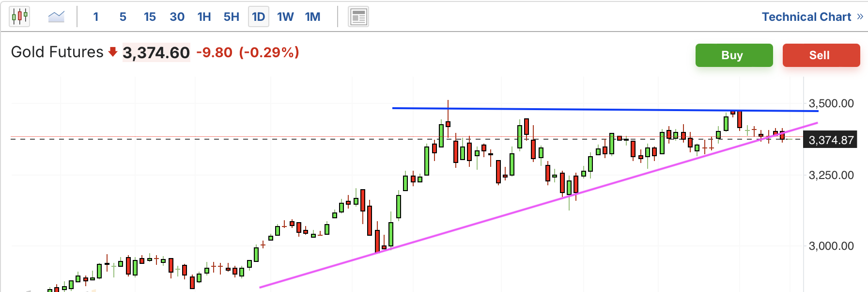Click the Gold Futures title
This screenshot has width=868, height=292.
(x=57, y=52)
